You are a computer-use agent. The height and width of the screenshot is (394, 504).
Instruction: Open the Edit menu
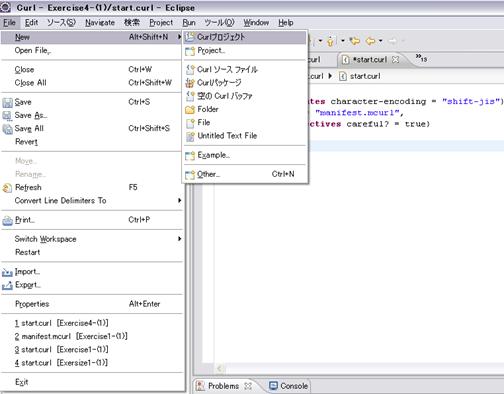[31, 23]
